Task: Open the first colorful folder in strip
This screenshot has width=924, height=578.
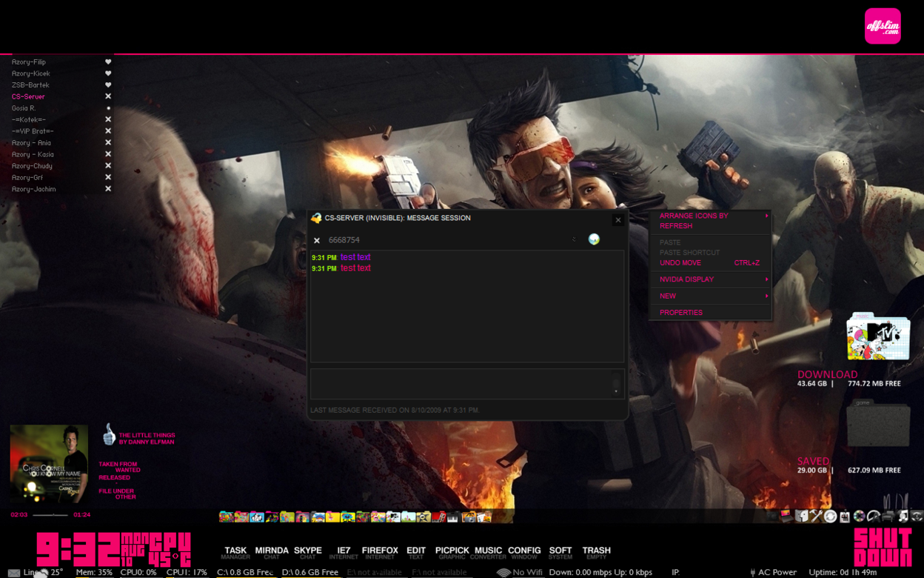Action: click(227, 517)
